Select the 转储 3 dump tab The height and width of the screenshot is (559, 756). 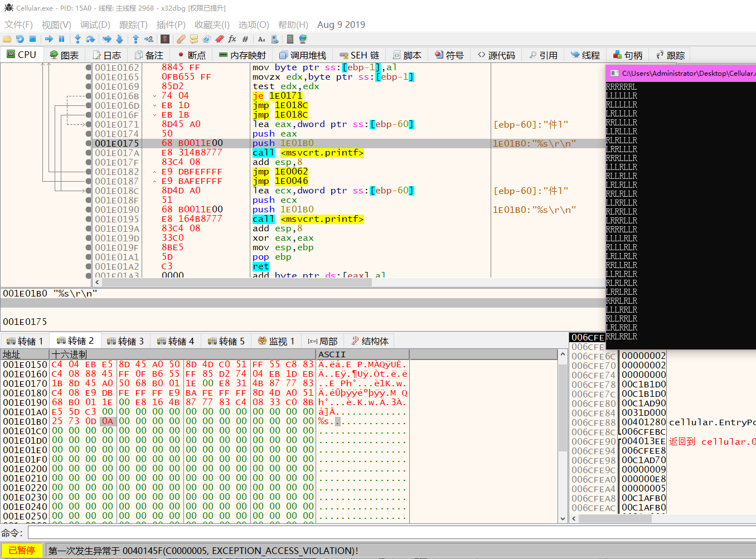[x=125, y=341]
